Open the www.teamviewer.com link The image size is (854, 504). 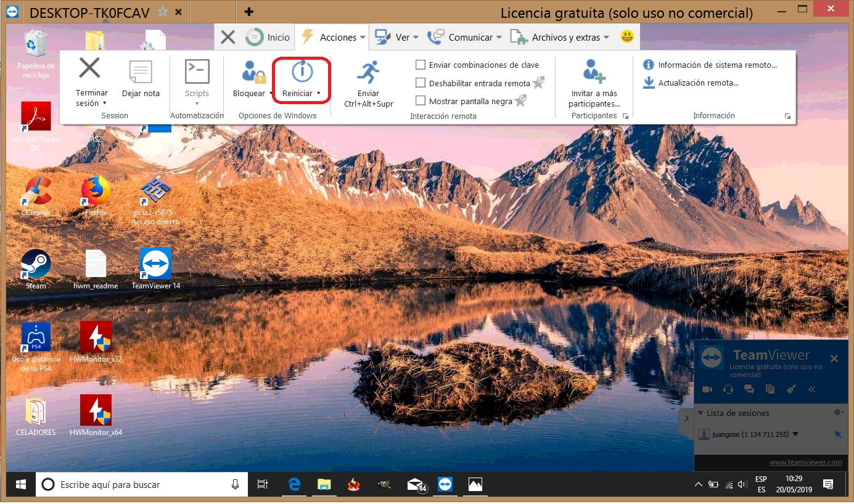(x=805, y=462)
